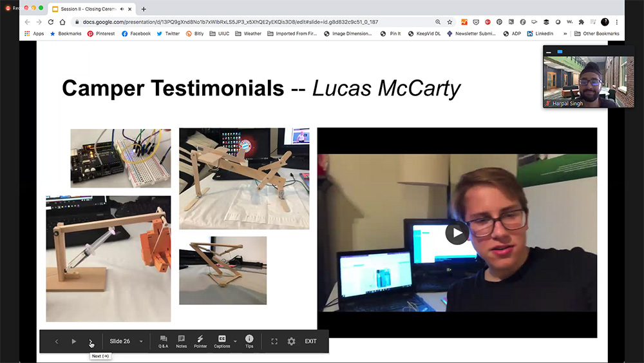Play the Lucas McCarty testimonial video
This screenshot has height=363, width=644.
tap(457, 233)
